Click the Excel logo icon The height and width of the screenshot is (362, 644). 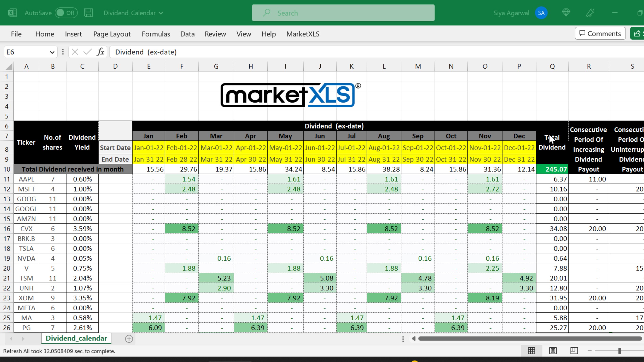pos(12,13)
